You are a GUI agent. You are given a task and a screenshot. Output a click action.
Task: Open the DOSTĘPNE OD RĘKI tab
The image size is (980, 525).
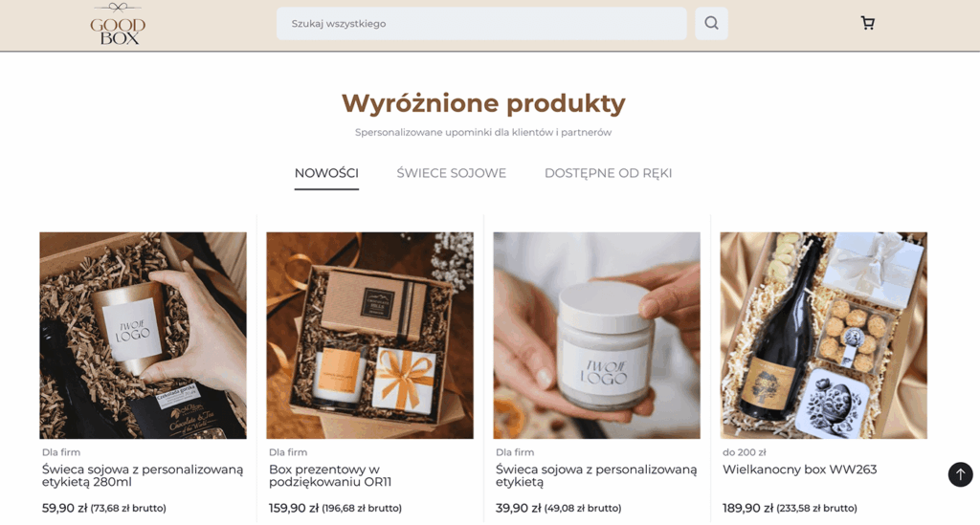pyautogui.click(x=608, y=173)
